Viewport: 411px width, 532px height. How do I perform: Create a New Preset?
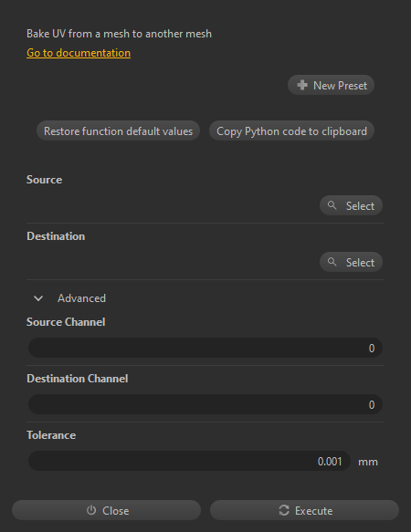[x=332, y=85]
